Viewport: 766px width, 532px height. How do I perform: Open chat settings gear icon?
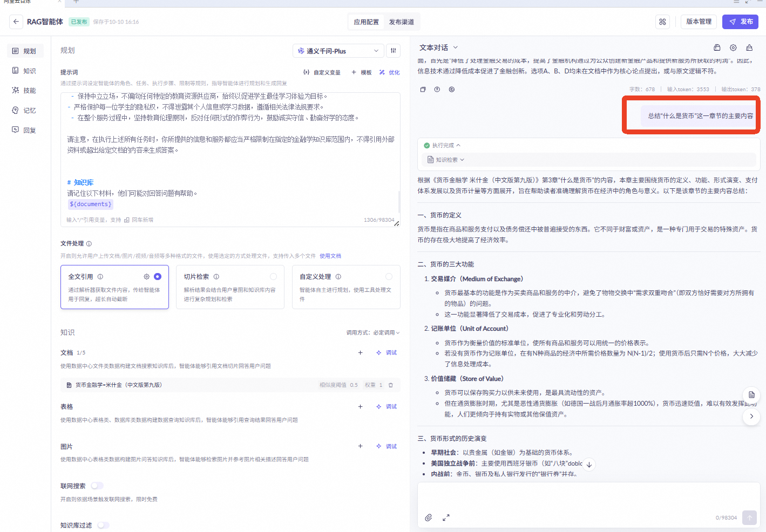[733, 47]
